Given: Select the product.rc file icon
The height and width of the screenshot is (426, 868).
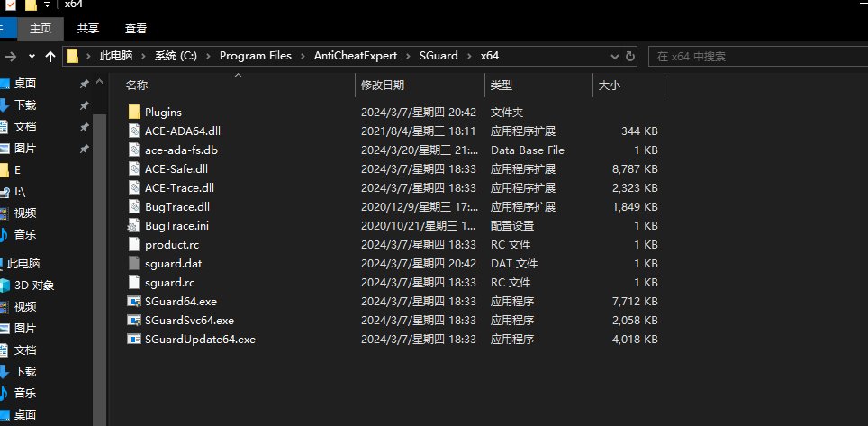Looking at the screenshot, I should [x=134, y=244].
